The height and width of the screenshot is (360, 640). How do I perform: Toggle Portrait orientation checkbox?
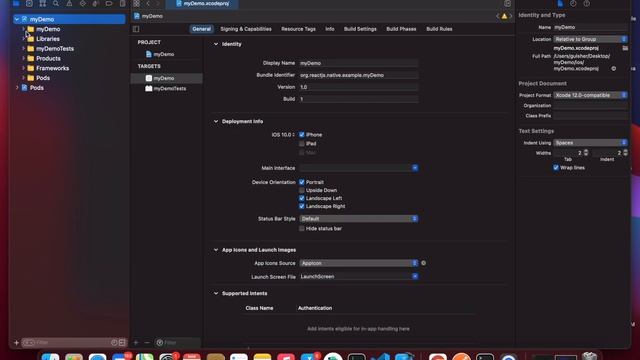tap(302, 182)
